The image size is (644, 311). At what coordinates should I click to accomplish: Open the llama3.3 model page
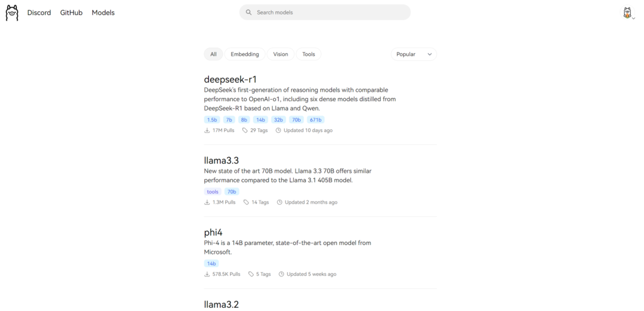[221, 160]
